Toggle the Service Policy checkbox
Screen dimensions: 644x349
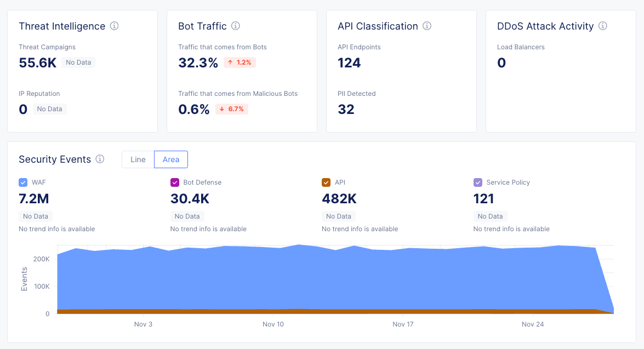[x=478, y=182]
